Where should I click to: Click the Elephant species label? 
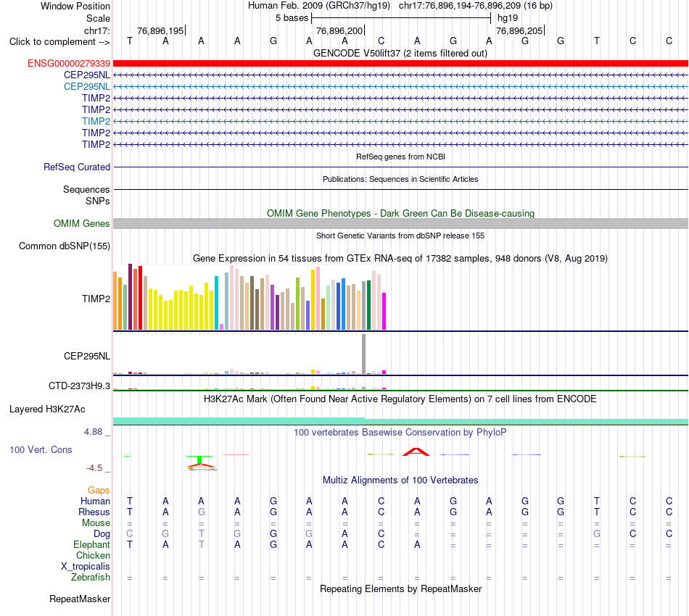coord(91,544)
